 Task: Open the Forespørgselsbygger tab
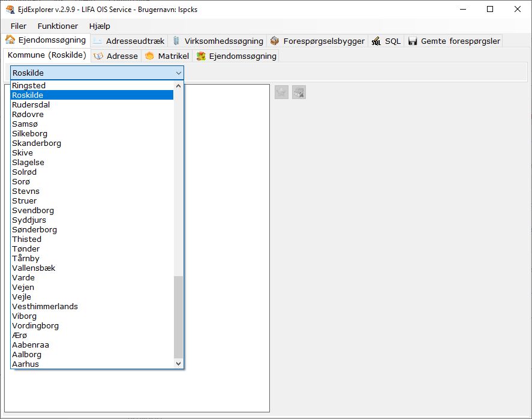(317, 41)
